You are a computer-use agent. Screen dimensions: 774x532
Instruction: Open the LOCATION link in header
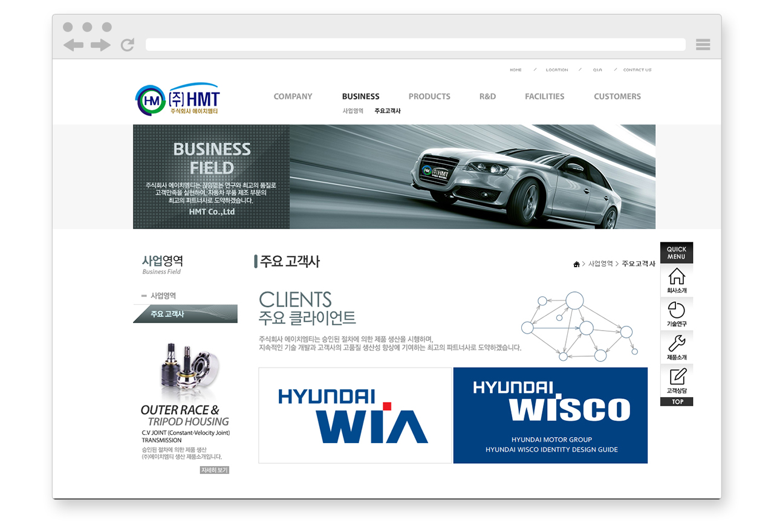(556, 70)
